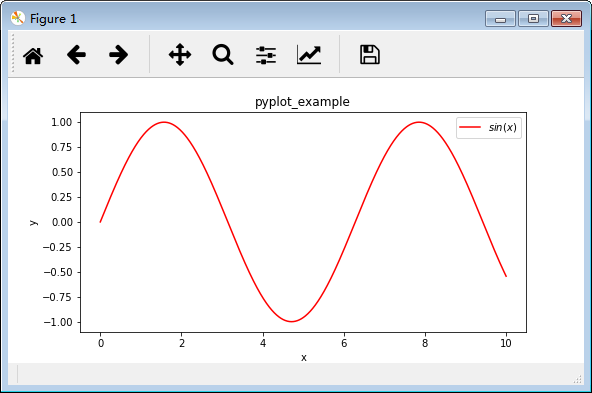Viewport: 592px width, 393px height.
Task: Activate the Zoom to rectangle magnifier tool
Action: tap(223, 55)
